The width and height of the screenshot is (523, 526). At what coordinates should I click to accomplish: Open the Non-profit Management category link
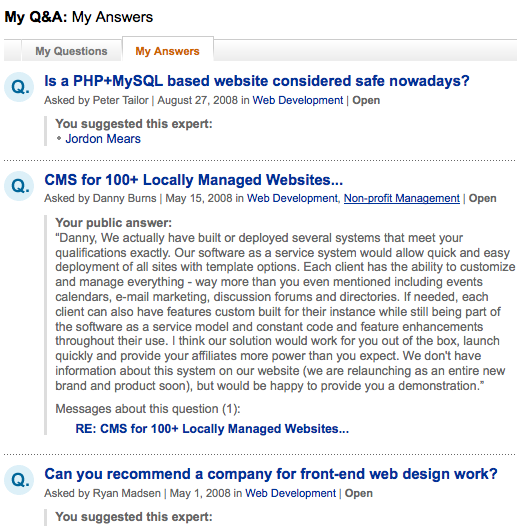tap(402, 198)
